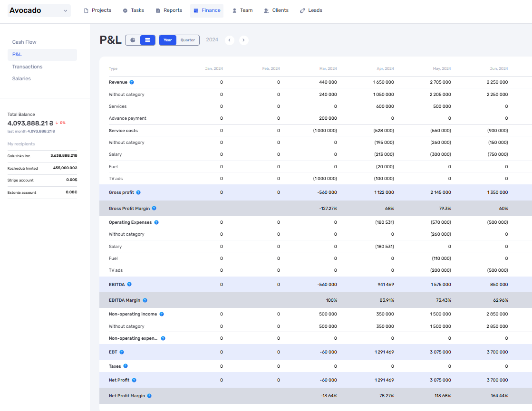Select the Finance tab

[207, 10]
